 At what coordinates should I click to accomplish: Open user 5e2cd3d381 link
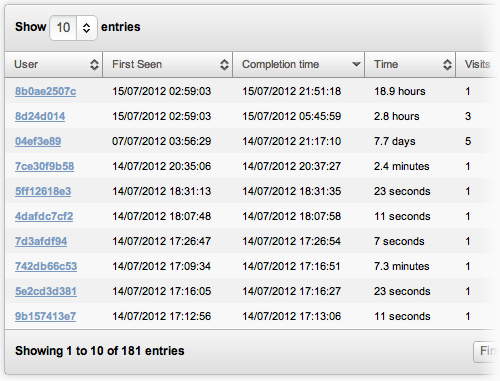[x=46, y=291]
